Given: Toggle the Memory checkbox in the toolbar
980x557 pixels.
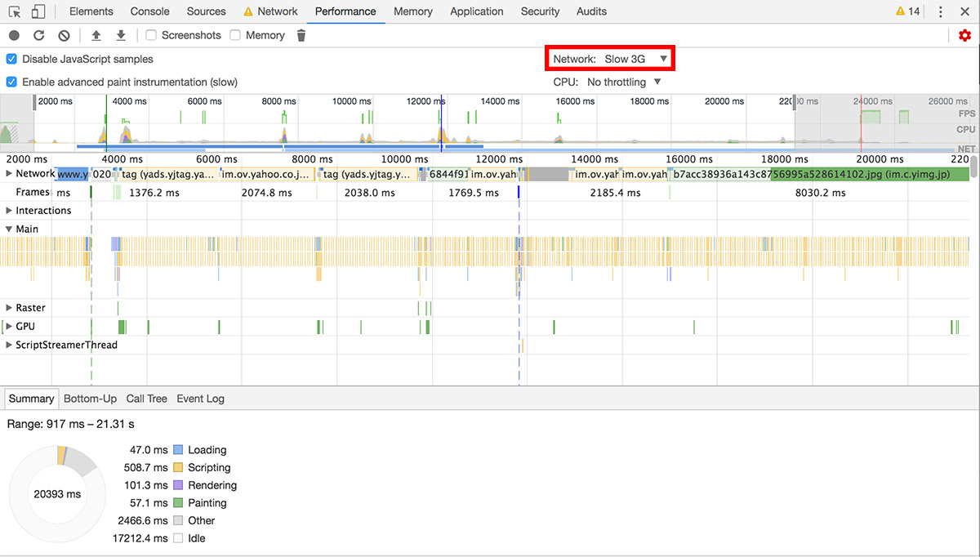Looking at the screenshot, I should coord(235,35).
